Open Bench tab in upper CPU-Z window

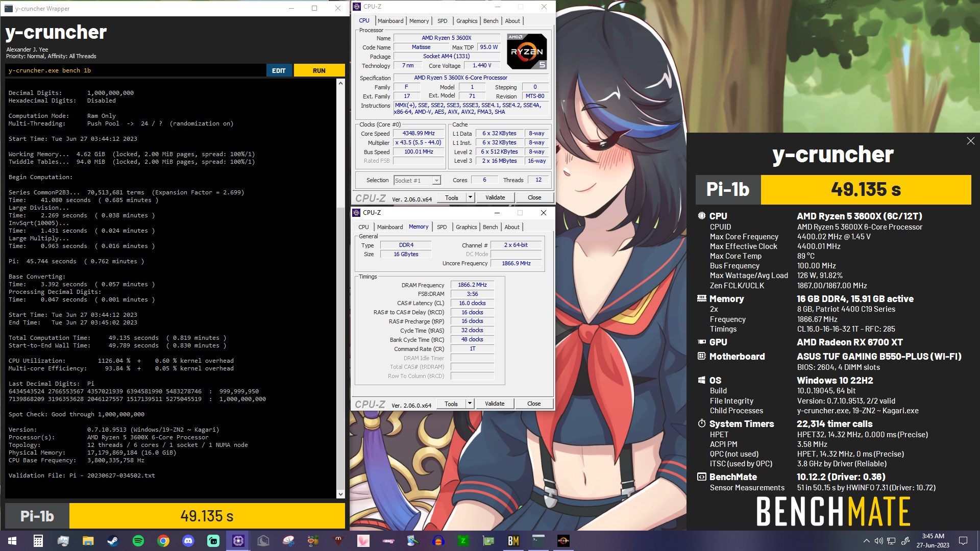(491, 21)
